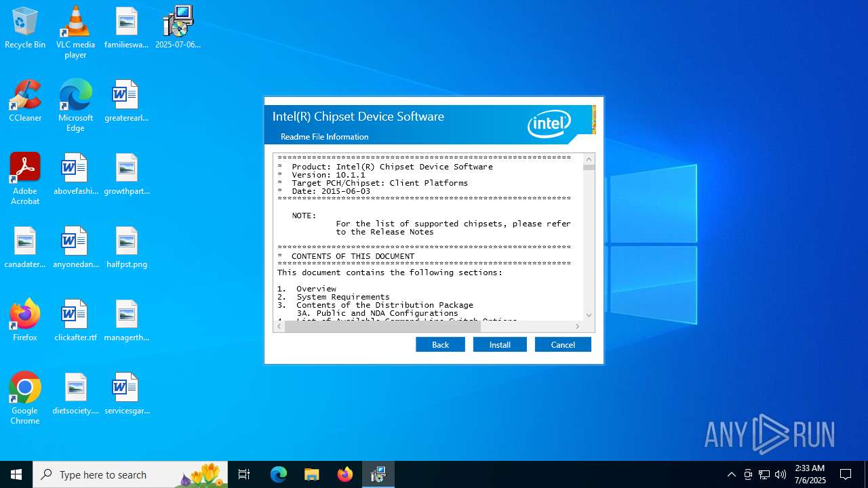The image size is (868, 488).
Task: Open Adobe Acrobat desktop shortcut
Action: 25,179
